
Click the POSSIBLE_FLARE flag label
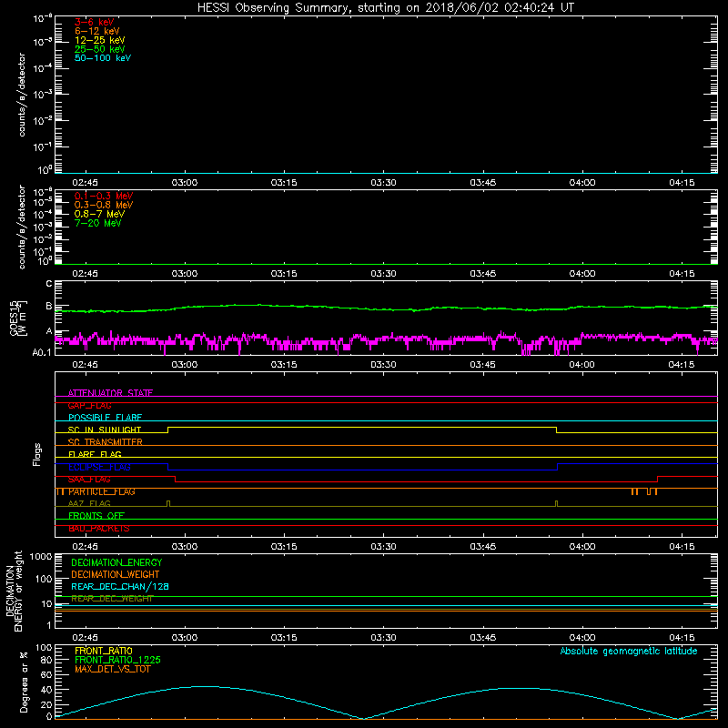105,418
